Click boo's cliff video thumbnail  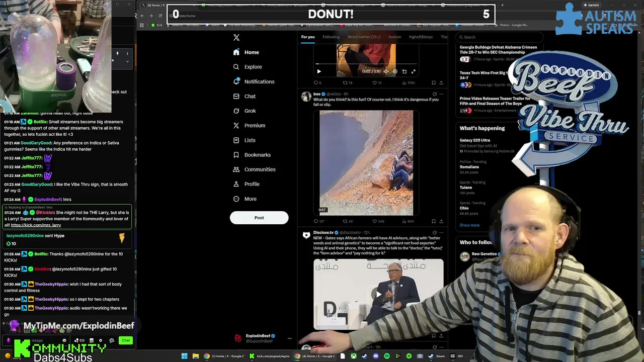[x=366, y=162]
